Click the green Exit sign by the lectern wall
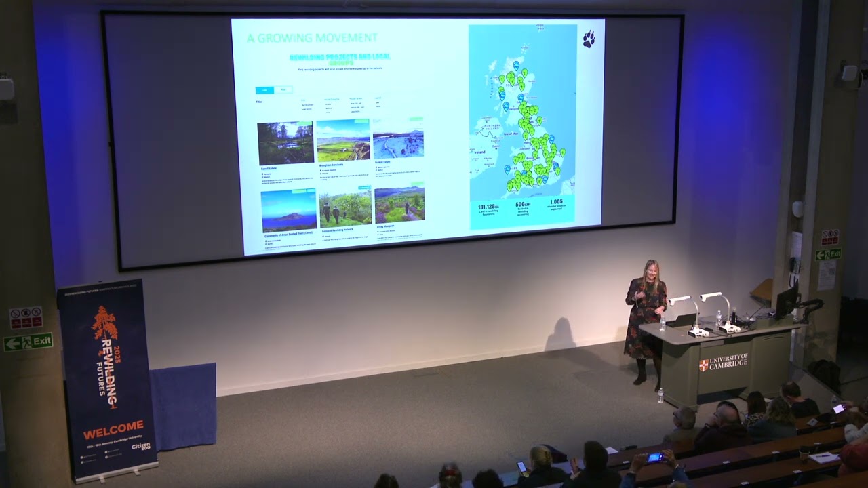 pos(828,255)
